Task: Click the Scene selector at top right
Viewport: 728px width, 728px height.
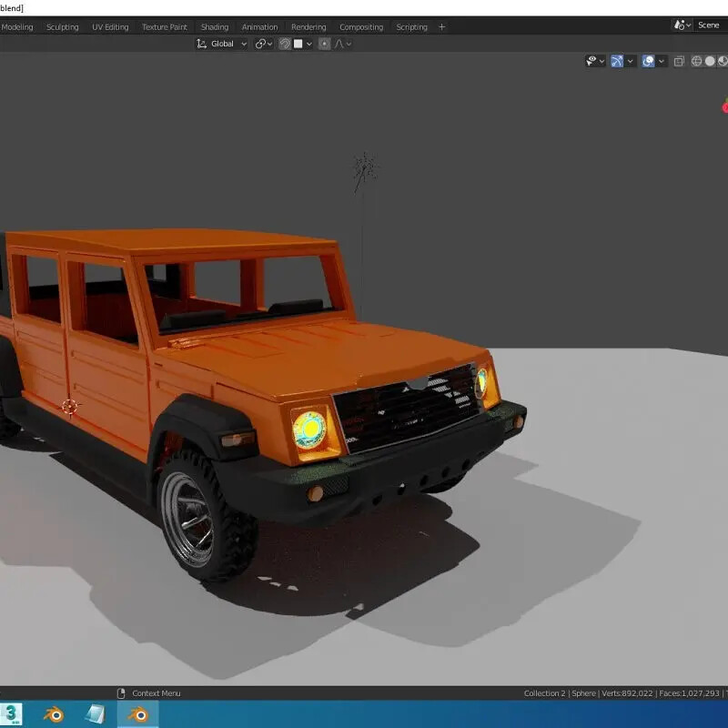Action: click(709, 25)
